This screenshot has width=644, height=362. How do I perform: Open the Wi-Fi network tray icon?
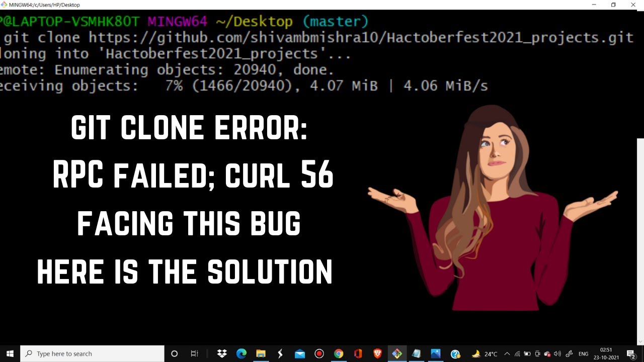coord(517,353)
